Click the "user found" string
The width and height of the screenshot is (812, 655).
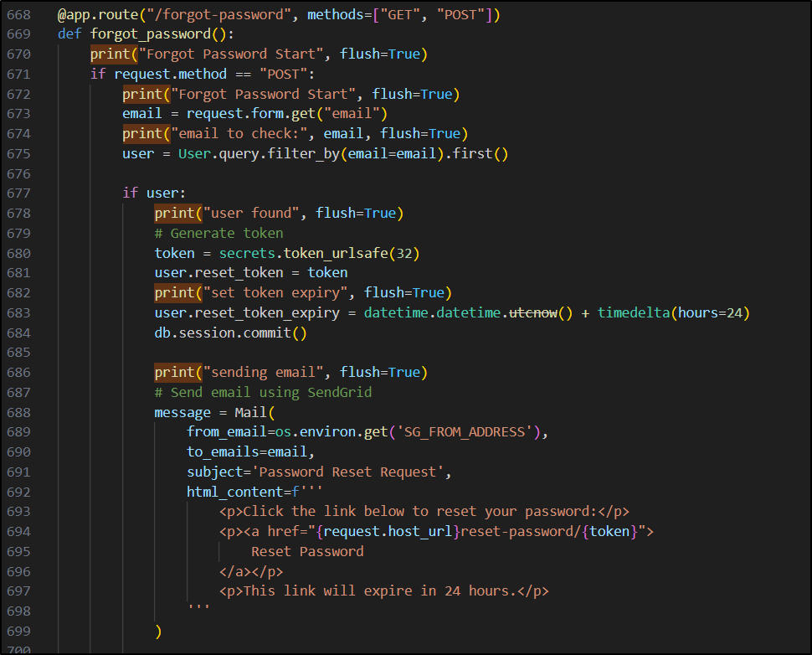click(x=251, y=213)
